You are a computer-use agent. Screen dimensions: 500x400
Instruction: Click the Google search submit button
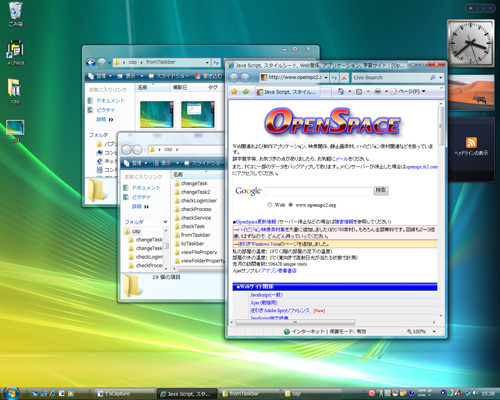(381, 190)
